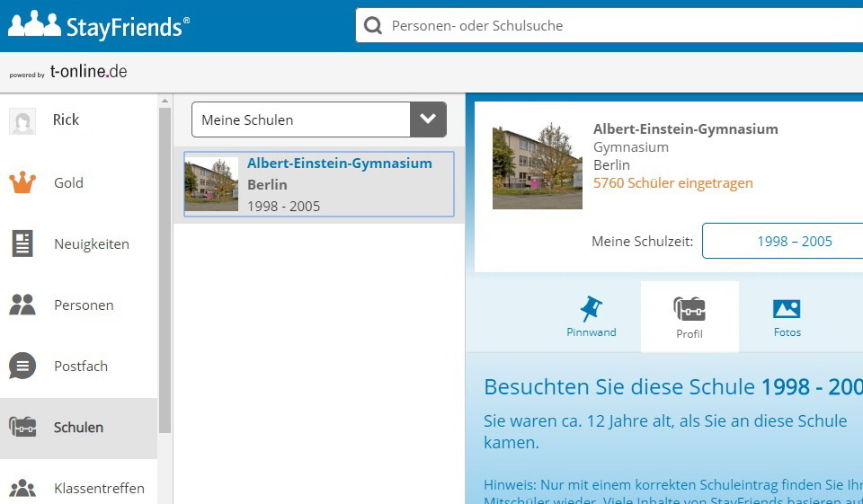Open the Pinnwand tab

pyautogui.click(x=591, y=317)
